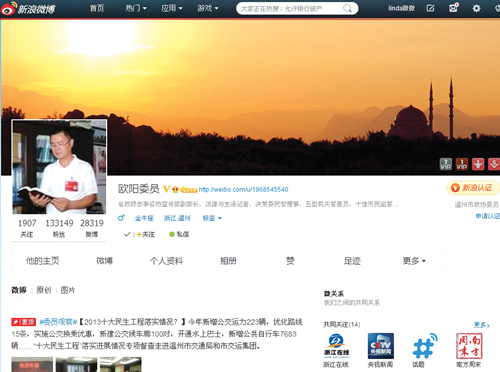Filter posts by 图片

[x=68, y=290]
